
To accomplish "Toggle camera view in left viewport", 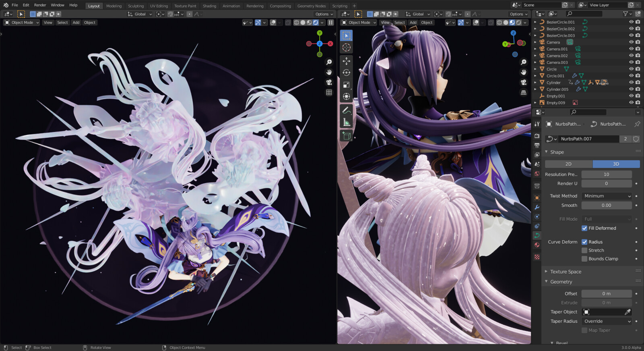I will [x=329, y=82].
